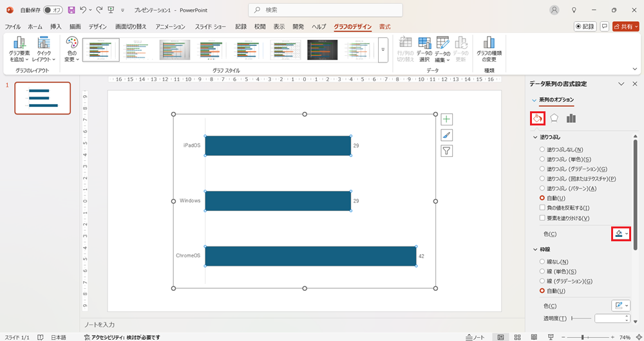This screenshot has height=341, width=644.
Task: Check 要素を塗り分ける checkbox
Action: [x=542, y=218]
